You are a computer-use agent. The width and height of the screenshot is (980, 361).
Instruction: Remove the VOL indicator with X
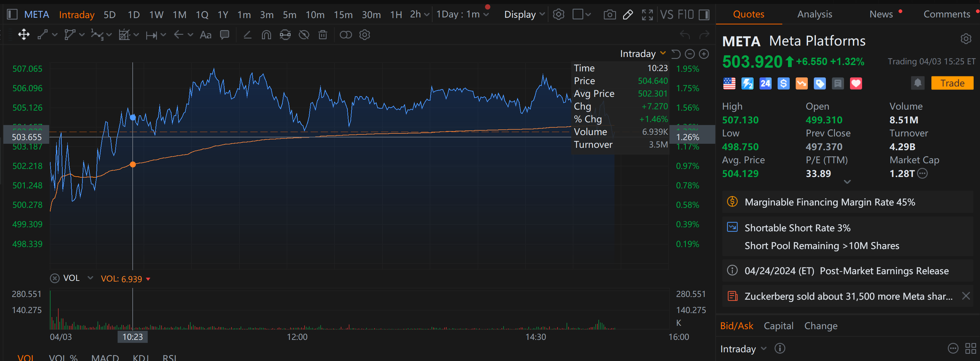pos(55,278)
